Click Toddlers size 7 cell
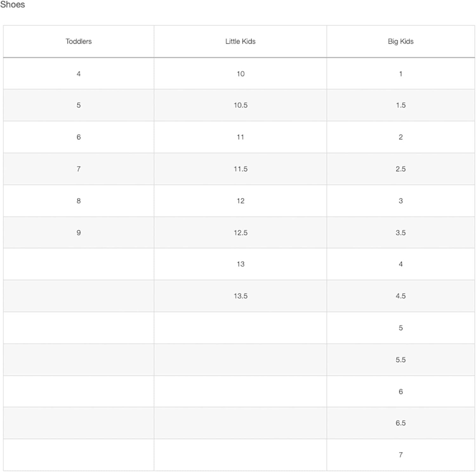This screenshot has height=472, width=476. (x=78, y=169)
